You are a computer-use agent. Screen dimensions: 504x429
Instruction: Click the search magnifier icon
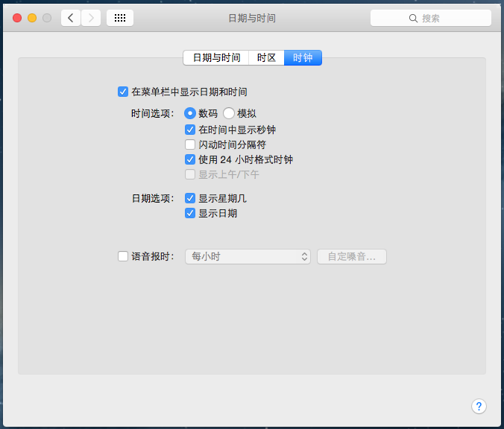413,19
